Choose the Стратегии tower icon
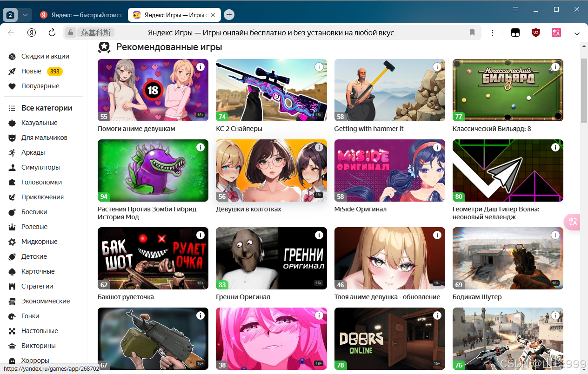588x374 pixels. 13,286
